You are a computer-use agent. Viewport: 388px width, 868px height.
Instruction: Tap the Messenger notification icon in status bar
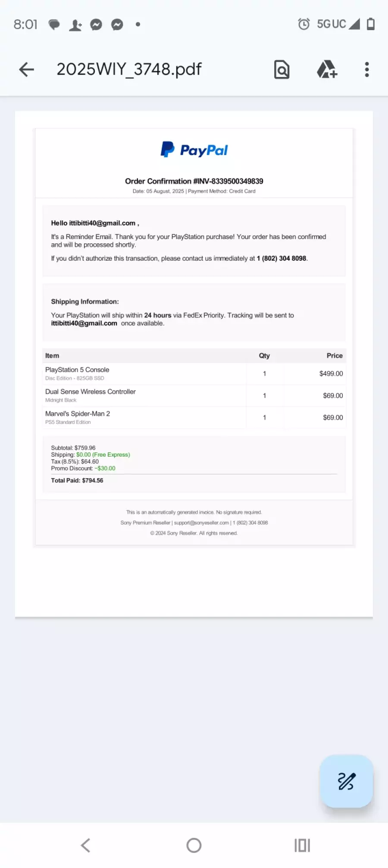pos(96,25)
